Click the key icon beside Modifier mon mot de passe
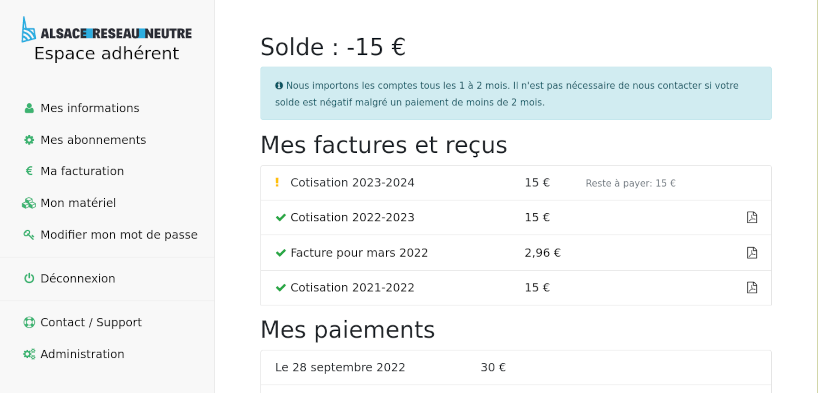The height and width of the screenshot is (393, 818). pos(29,235)
